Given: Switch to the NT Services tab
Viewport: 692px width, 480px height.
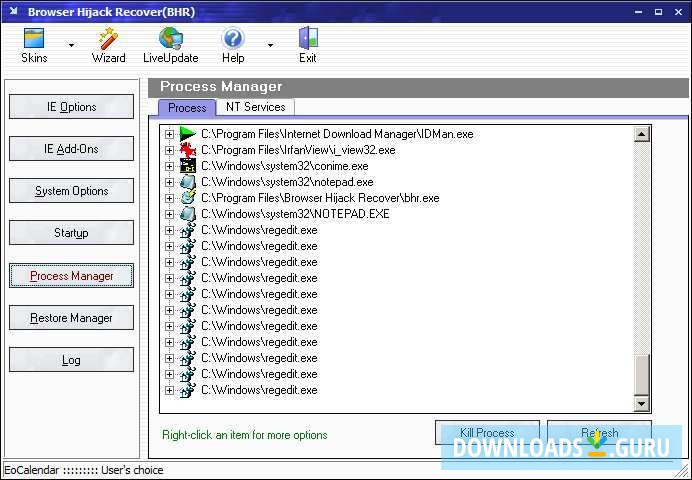Looking at the screenshot, I should (256, 107).
